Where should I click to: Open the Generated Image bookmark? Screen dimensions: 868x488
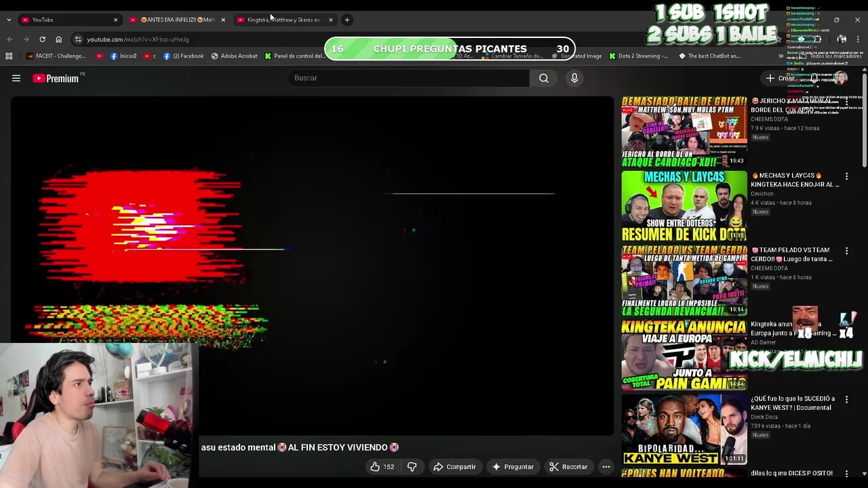coord(576,56)
